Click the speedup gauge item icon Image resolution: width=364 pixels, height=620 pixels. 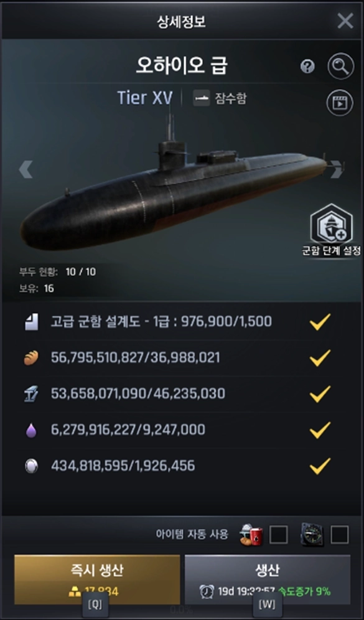pos(312,535)
